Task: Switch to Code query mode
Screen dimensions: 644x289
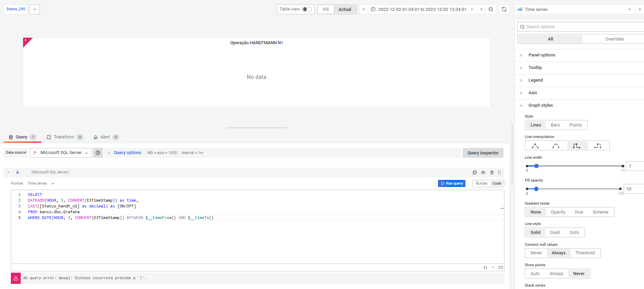Action: pyautogui.click(x=497, y=184)
